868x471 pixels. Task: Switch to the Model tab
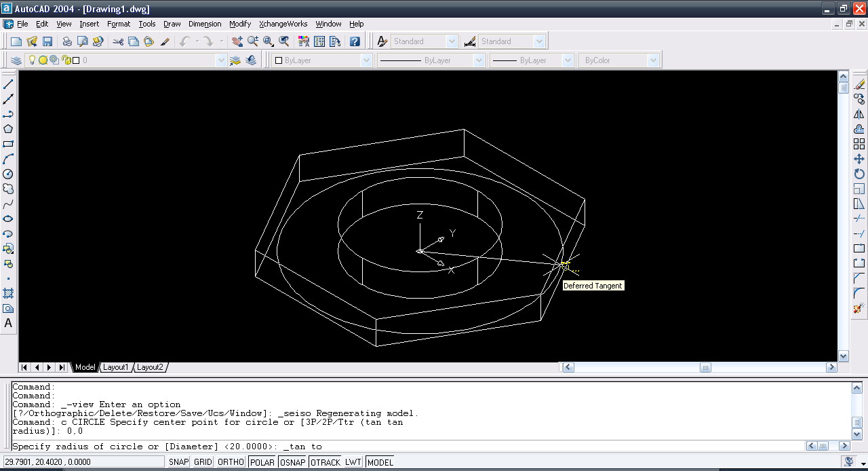[85, 367]
